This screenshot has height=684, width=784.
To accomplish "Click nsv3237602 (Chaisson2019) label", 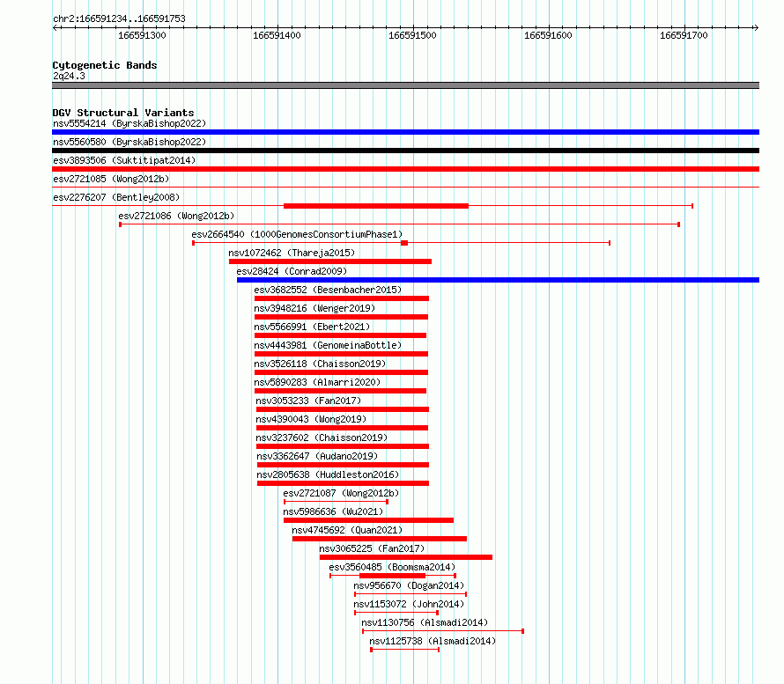I will pyautogui.click(x=322, y=438).
